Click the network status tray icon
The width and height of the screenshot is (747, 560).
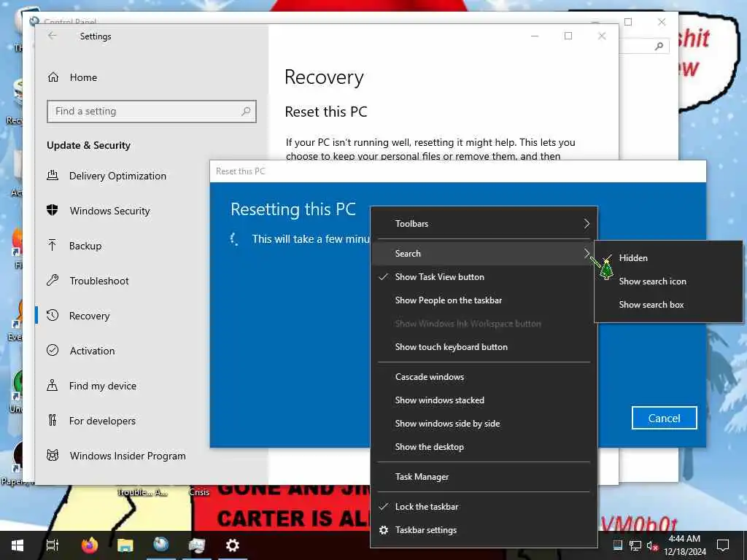coord(635,545)
